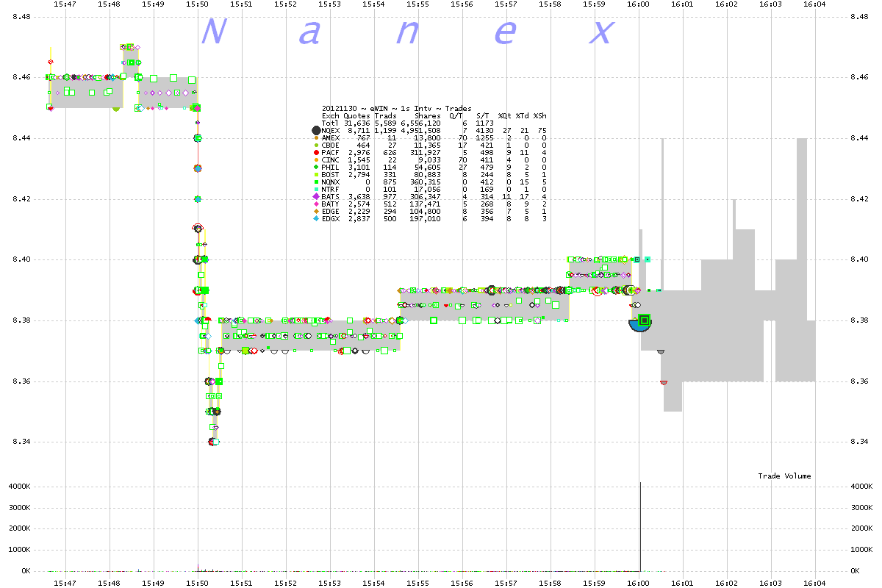Click the 15:50 label on the top time axis
This screenshot has width=882, height=588.
(198, 4)
